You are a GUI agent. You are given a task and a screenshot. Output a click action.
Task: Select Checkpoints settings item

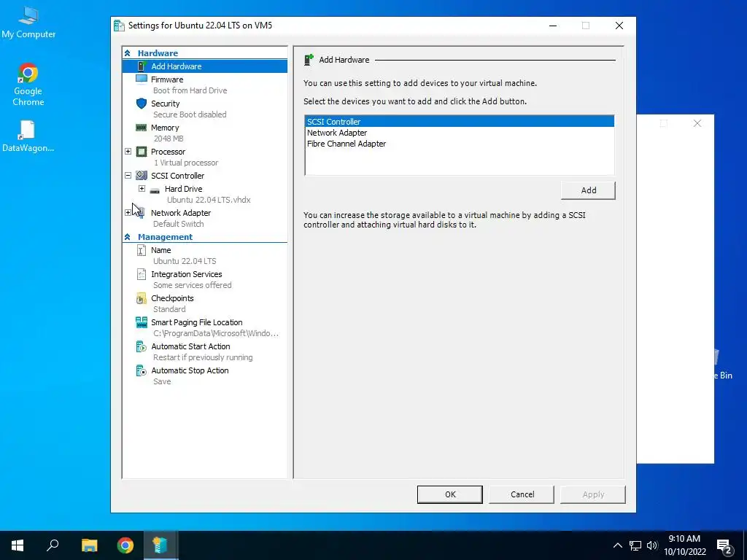tap(172, 298)
